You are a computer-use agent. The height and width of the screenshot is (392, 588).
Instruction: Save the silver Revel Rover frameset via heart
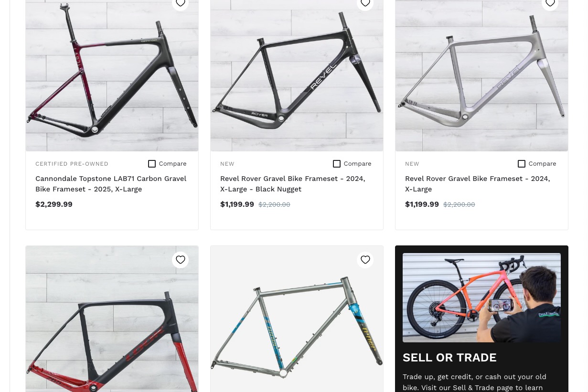coord(550,3)
